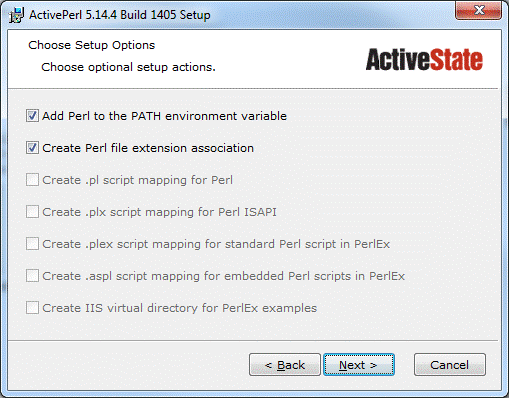Close the ActivePerl Setup window
The height and width of the screenshot is (398, 509).
tap(478, 10)
